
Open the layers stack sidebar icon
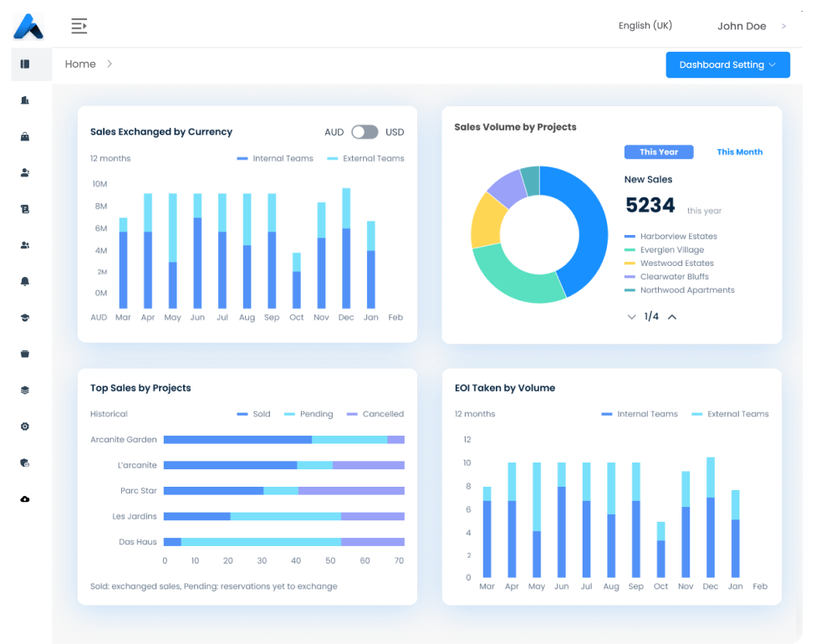click(25, 391)
